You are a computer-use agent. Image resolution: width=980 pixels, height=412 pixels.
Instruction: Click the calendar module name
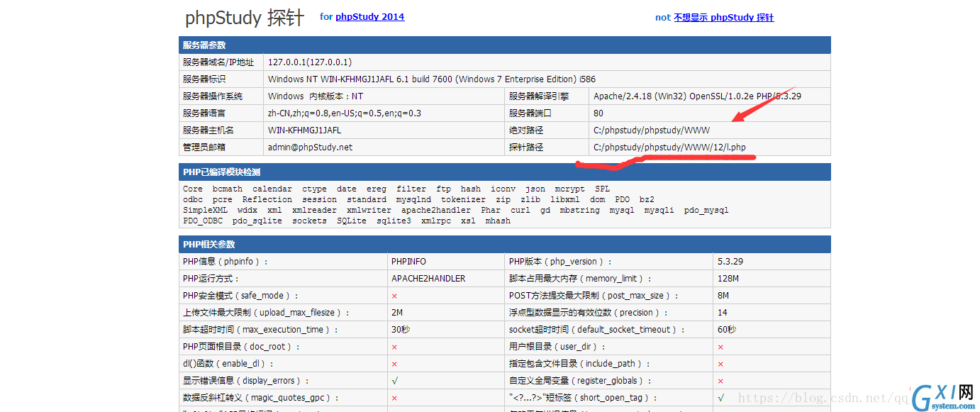click(x=272, y=189)
